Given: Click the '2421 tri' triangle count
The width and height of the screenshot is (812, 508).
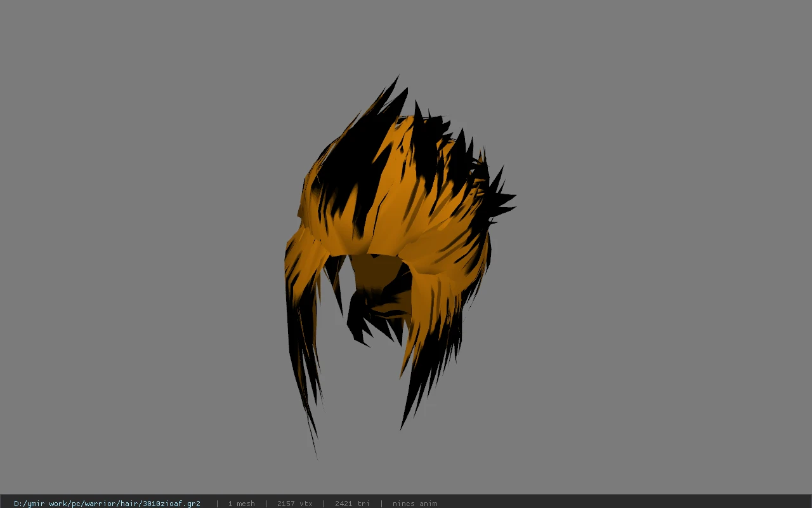Looking at the screenshot, I should click(x=352, y=504).
